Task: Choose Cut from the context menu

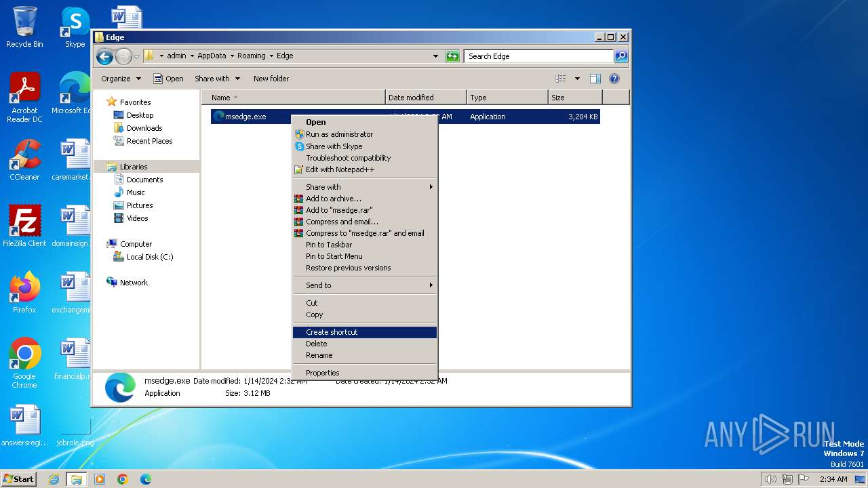Action: 365,303
